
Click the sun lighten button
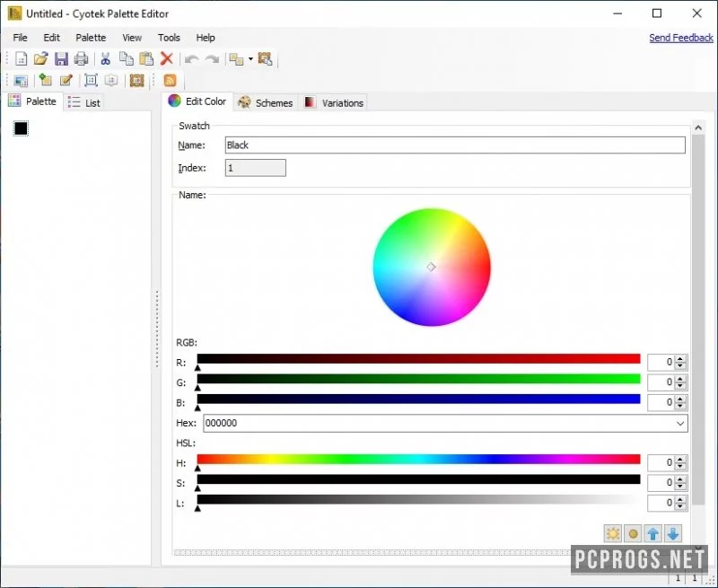tap(613, 533)
